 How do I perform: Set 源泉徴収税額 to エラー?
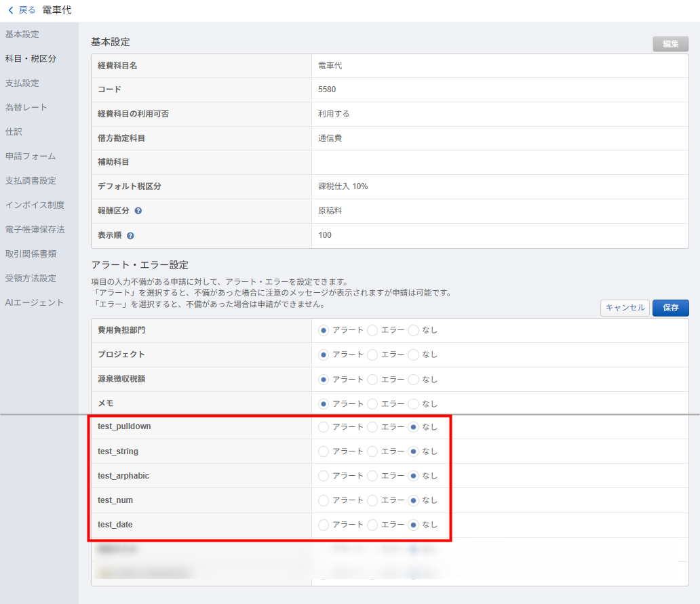(x=372, y=379)
